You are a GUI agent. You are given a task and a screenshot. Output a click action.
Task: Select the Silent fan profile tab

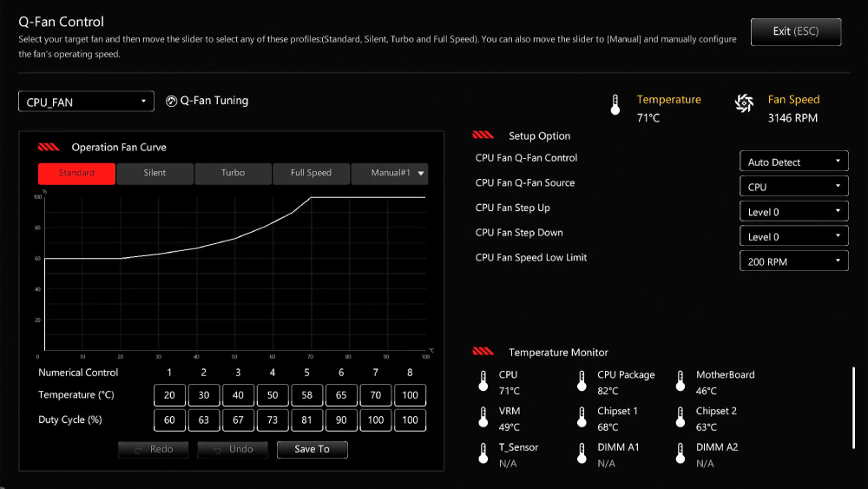155,174
